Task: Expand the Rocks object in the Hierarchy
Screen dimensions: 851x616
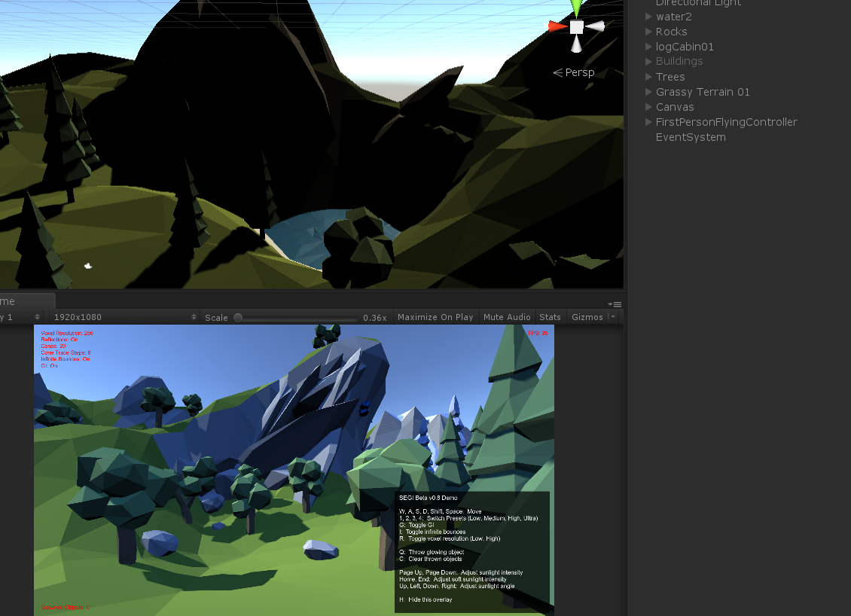Action: (648, 32)
